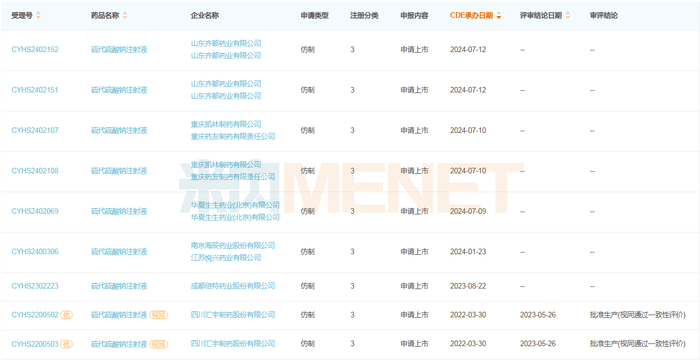Open 四川汇宇制药股份有限公司 in the CYHS2200503 row
The height and width of the screenshot is (360, 700).
(x=233, y=344)
